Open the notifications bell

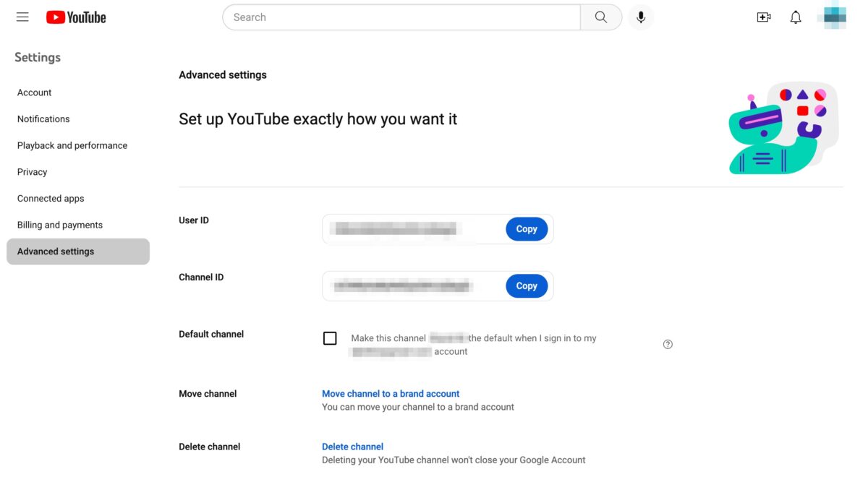[x=796, y=17]
